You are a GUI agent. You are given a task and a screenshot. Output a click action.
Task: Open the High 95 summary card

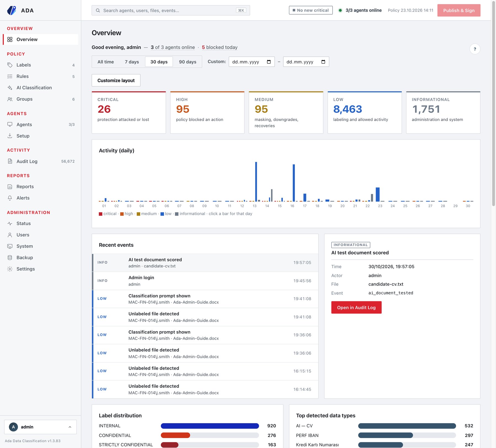(x=207, y=112)
